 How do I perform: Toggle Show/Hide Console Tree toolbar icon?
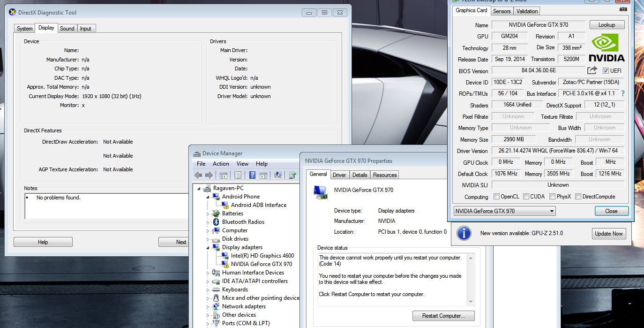point(224,175)
